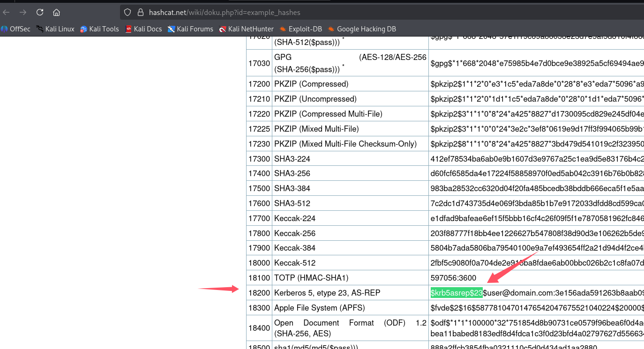Click the Apple File System (APFS) cell

point(320,308)
